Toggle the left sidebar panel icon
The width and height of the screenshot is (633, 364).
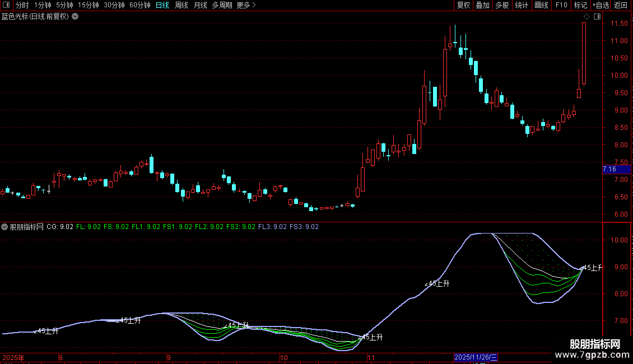(x=6, y=5)
